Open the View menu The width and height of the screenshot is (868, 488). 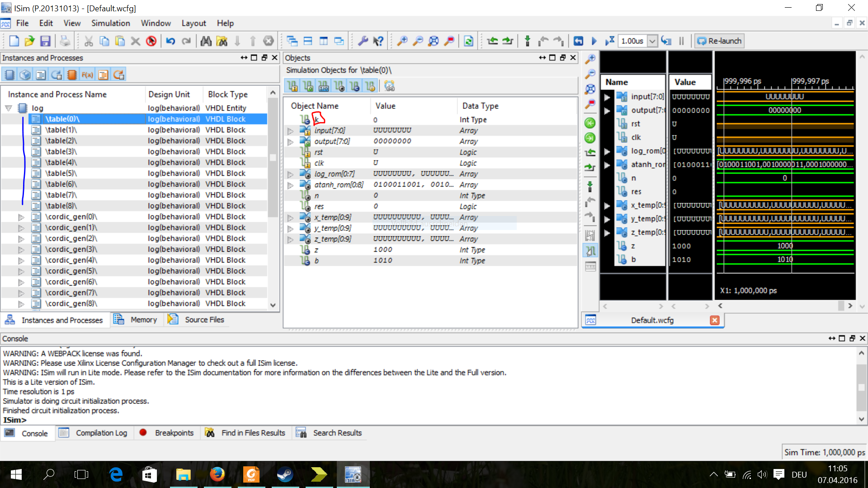click(72, 23)
